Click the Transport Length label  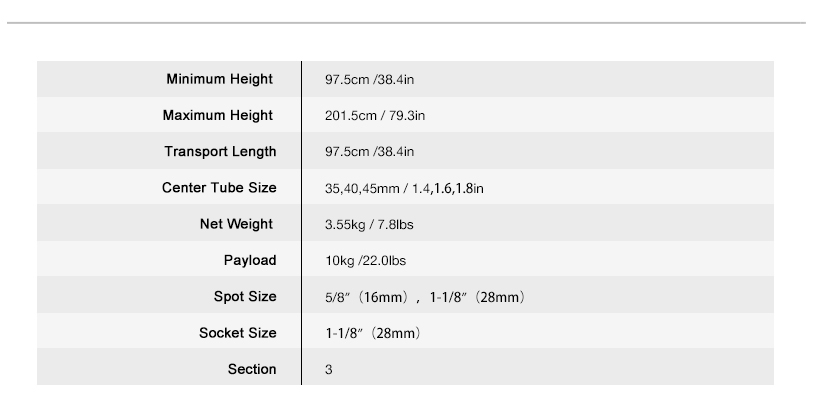(x=220, y=152)
